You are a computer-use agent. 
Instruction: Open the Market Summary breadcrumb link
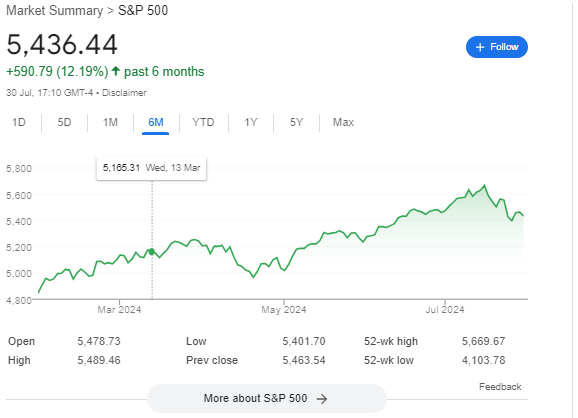(x=55, y=11)
